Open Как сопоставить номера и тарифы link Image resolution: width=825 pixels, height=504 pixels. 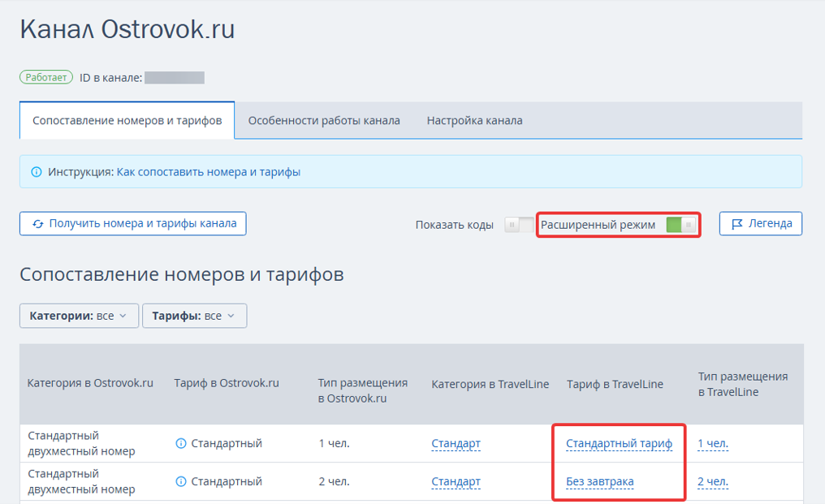[208, 172]
